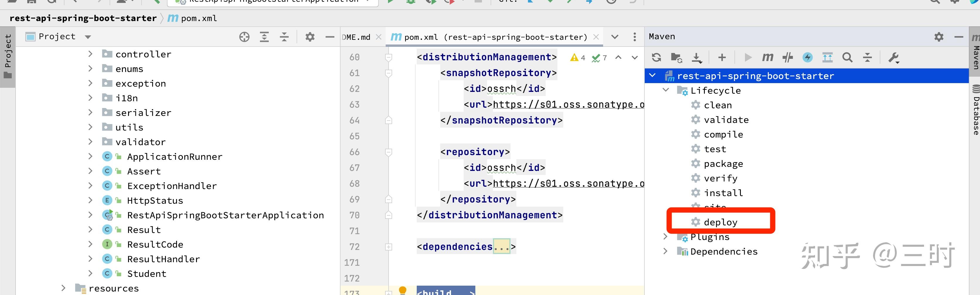Click the deploy lifecycle goal

(x=720, y=222)
